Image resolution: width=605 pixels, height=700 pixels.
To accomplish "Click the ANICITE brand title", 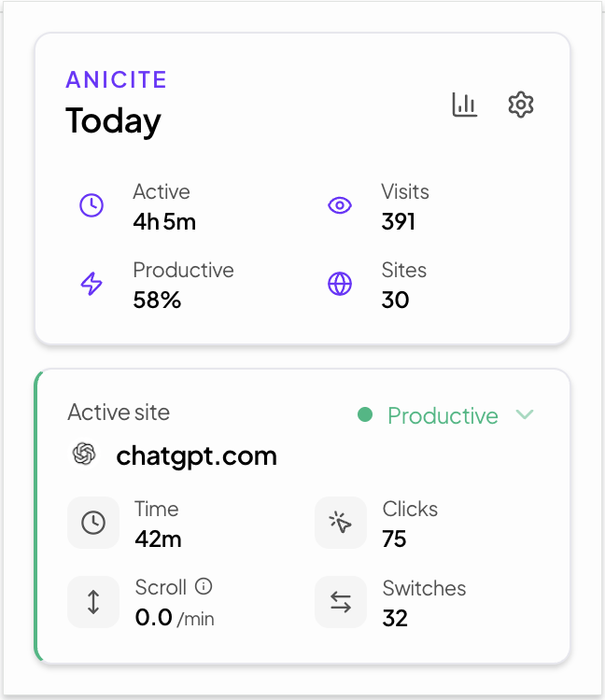I will [116, 79].
